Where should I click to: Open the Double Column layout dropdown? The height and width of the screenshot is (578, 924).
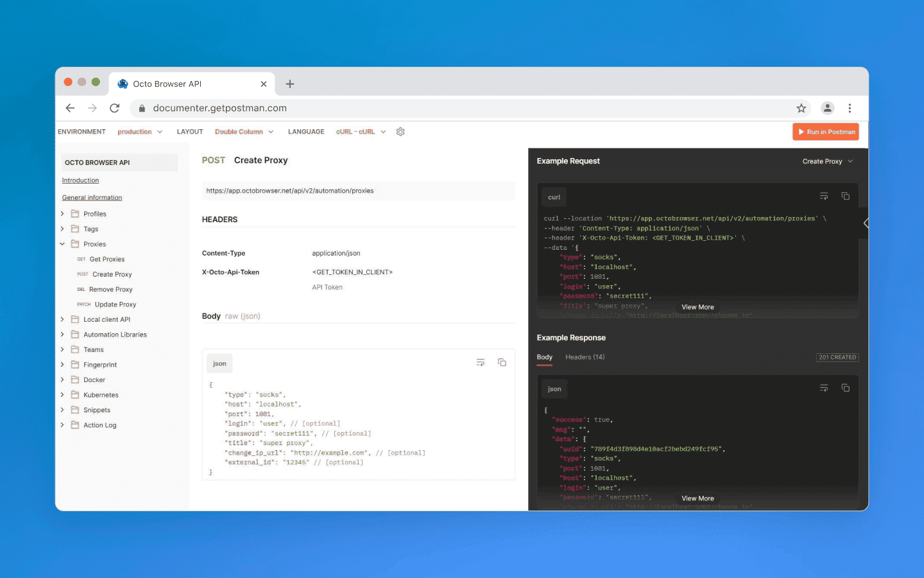click(244, 132)
